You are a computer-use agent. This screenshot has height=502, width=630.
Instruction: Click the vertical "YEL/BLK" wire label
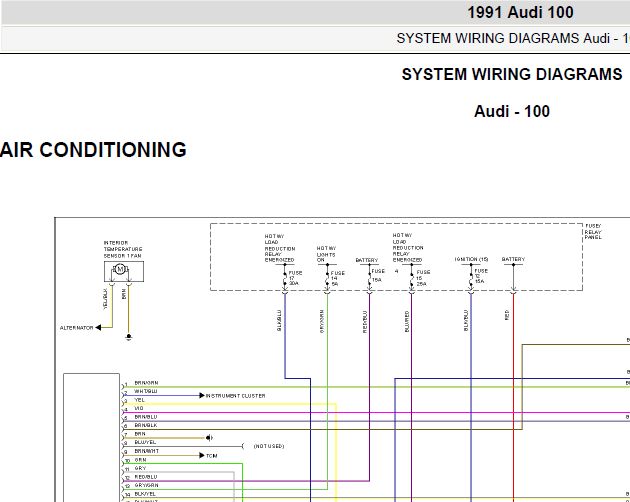coord(105,299)
